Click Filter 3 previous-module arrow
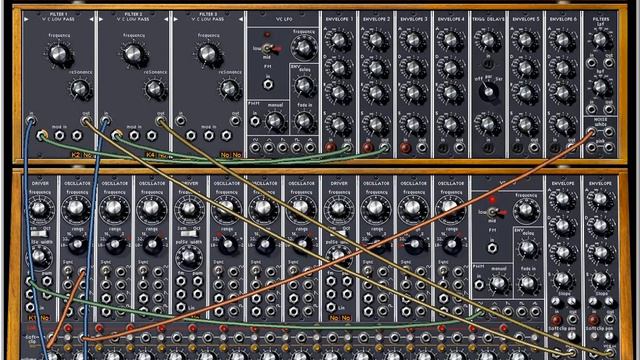Viewport: 640px width, 360px height. point(176,19)
